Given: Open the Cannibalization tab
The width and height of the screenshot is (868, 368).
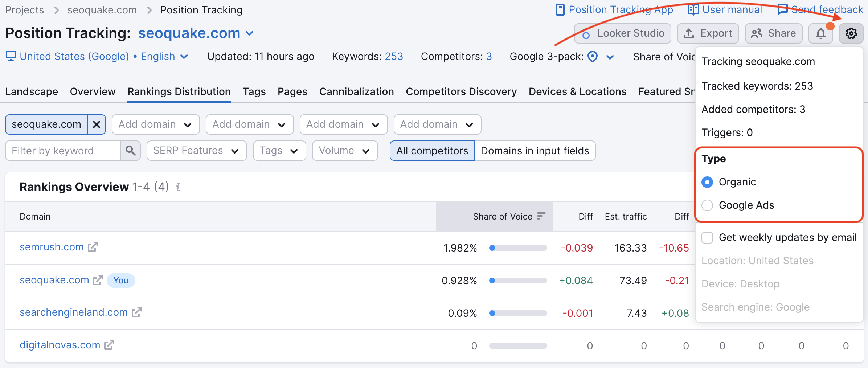Looking at the screenshot, I should click(356, 91).
